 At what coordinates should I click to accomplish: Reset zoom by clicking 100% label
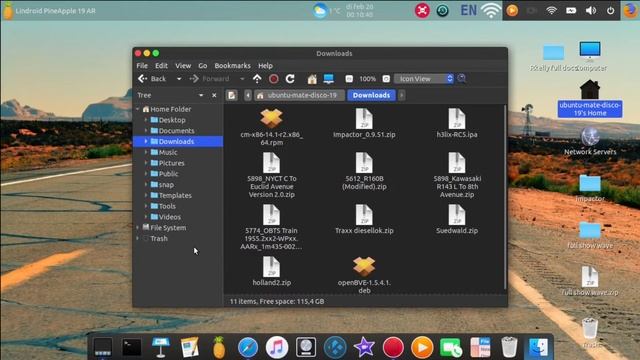(367, 79)
